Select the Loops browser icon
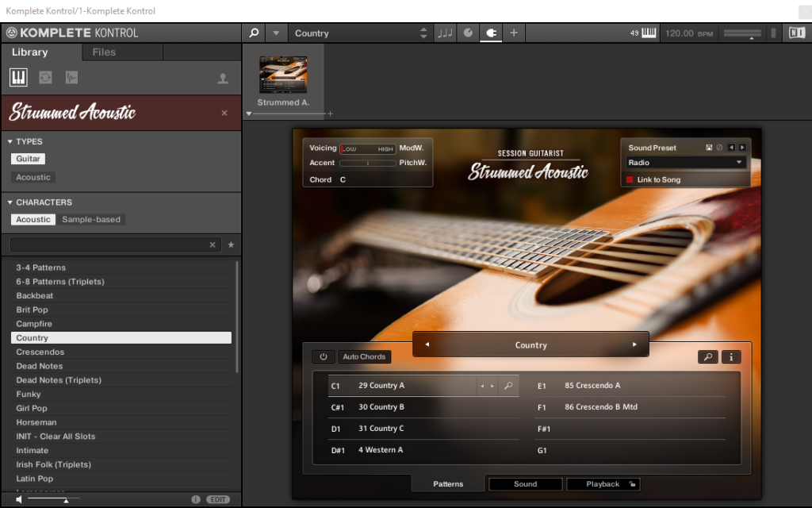The height and width of the screenshot is (508, 812). coord(45,78)
